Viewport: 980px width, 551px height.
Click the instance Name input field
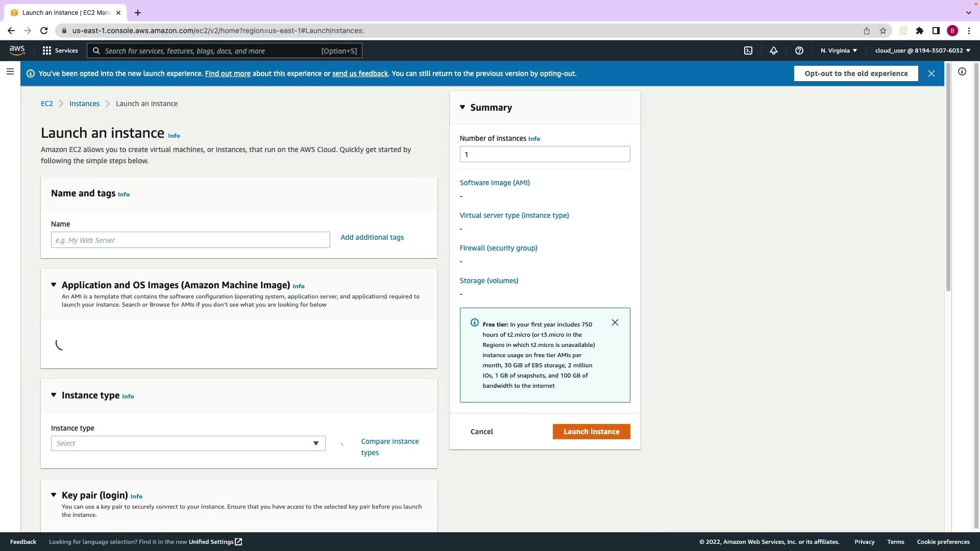click(190, 240)
